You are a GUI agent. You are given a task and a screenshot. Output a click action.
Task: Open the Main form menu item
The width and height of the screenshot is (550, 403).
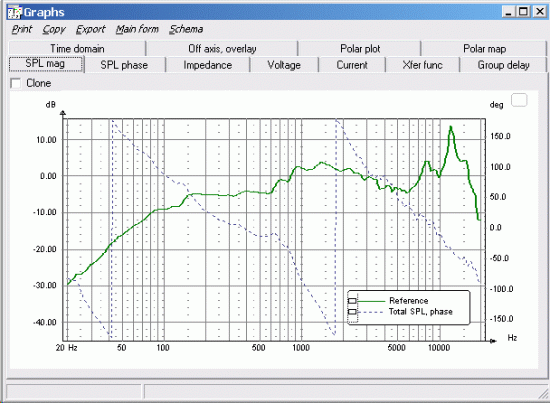click(x=137, y=29)
